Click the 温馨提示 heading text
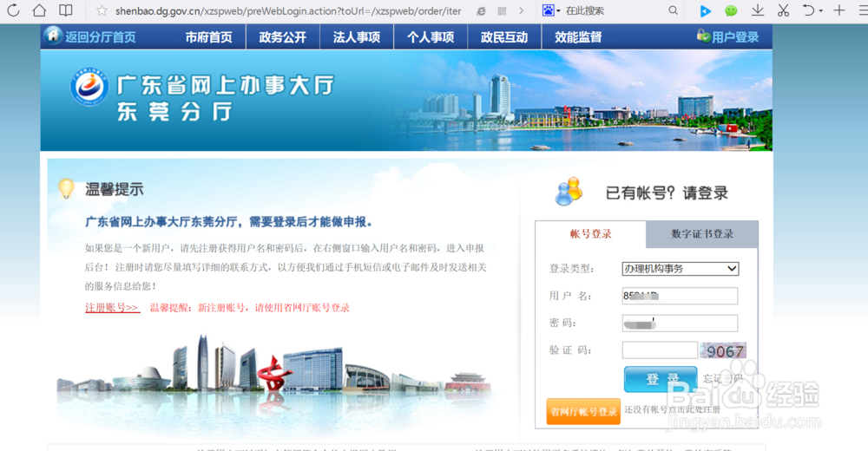Viewport: 868px width, 451px height. 115,190
